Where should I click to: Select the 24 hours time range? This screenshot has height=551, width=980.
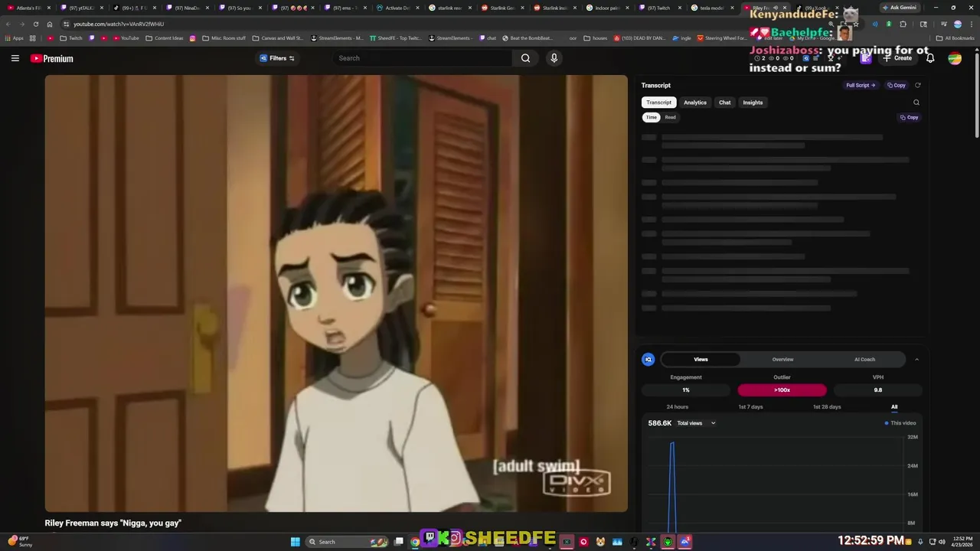point(677,406)
